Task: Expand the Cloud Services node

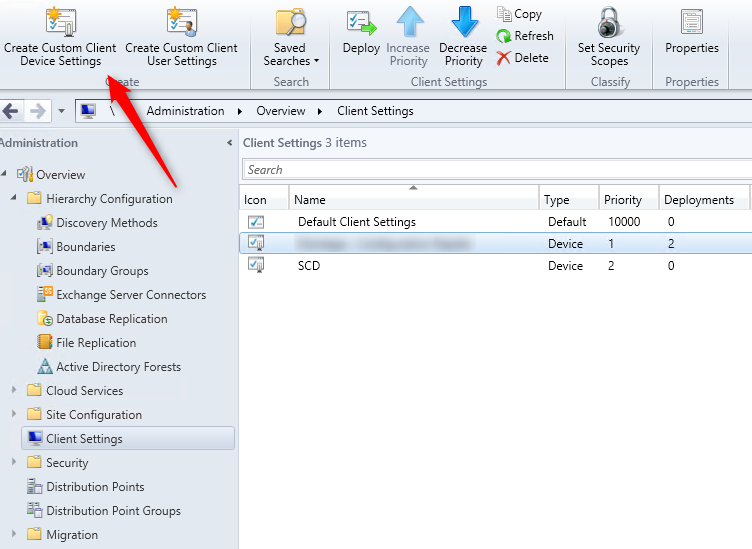Action: click(14, 390)
